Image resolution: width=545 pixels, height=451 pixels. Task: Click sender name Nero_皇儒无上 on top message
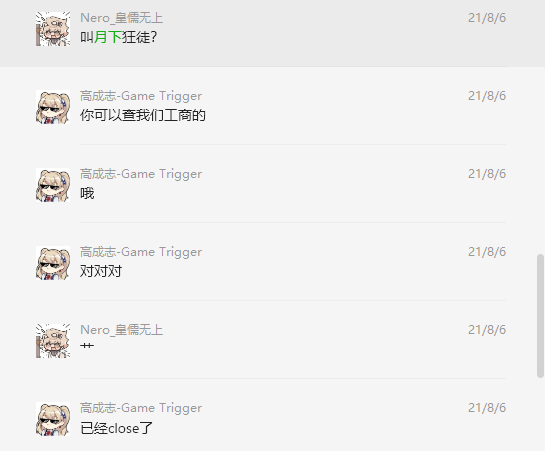pos(122,18)
